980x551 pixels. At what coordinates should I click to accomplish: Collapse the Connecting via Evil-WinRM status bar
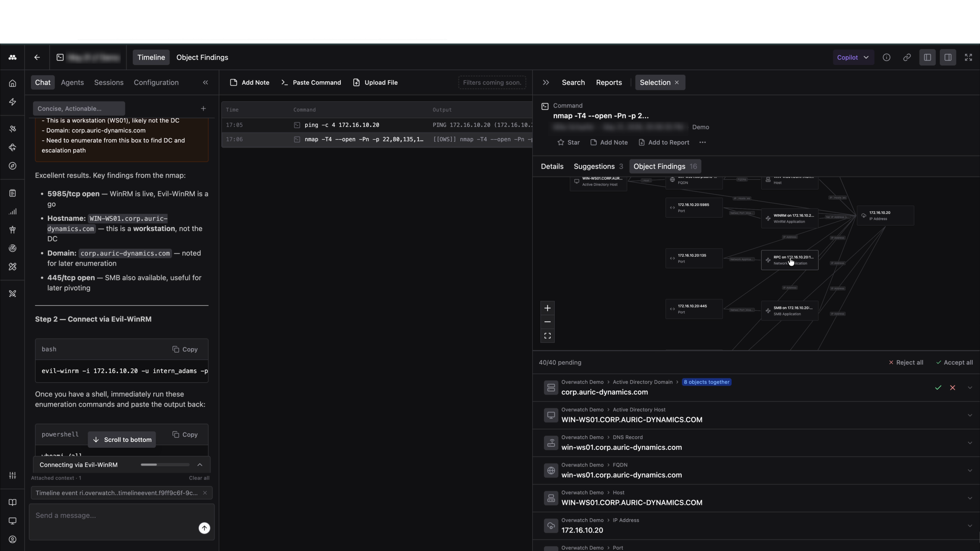click(200, 465)
